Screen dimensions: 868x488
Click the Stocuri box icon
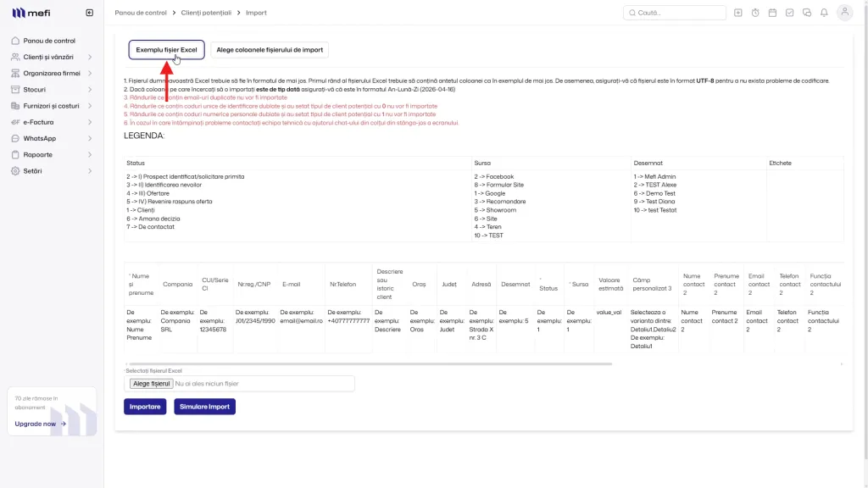[x=15, y=90]
